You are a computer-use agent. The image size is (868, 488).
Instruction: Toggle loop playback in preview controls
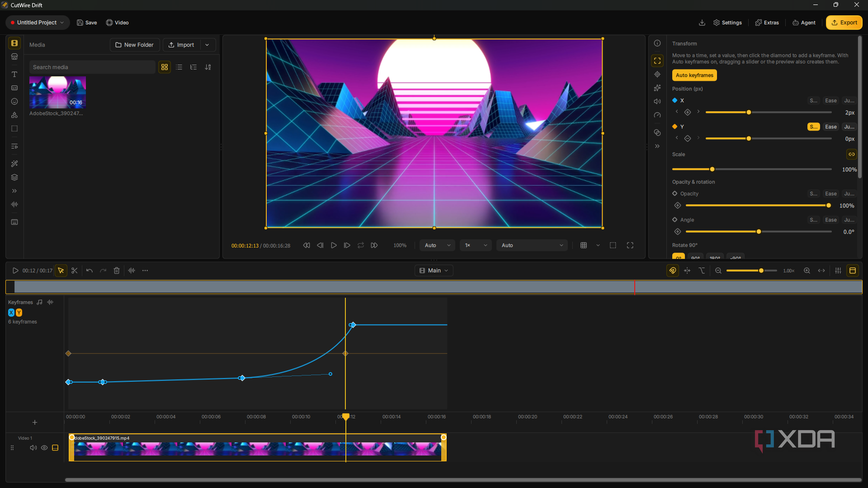coord(360,245)
